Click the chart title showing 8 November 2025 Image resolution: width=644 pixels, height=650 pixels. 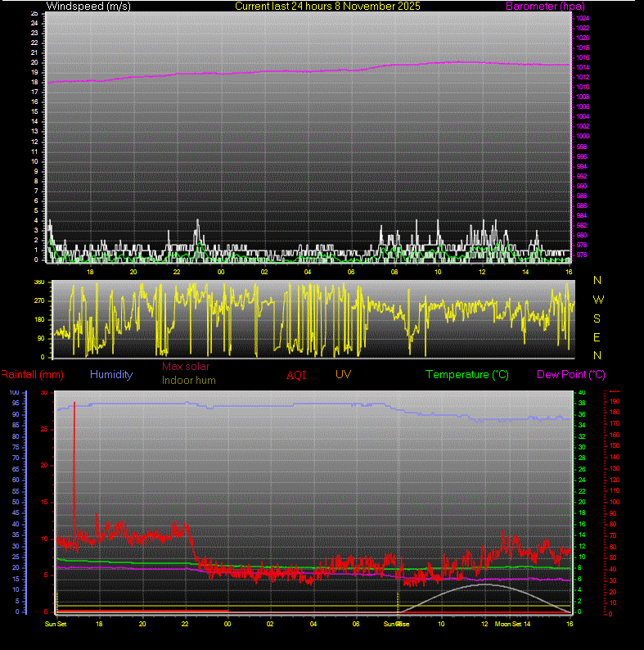tap(327, 6)
